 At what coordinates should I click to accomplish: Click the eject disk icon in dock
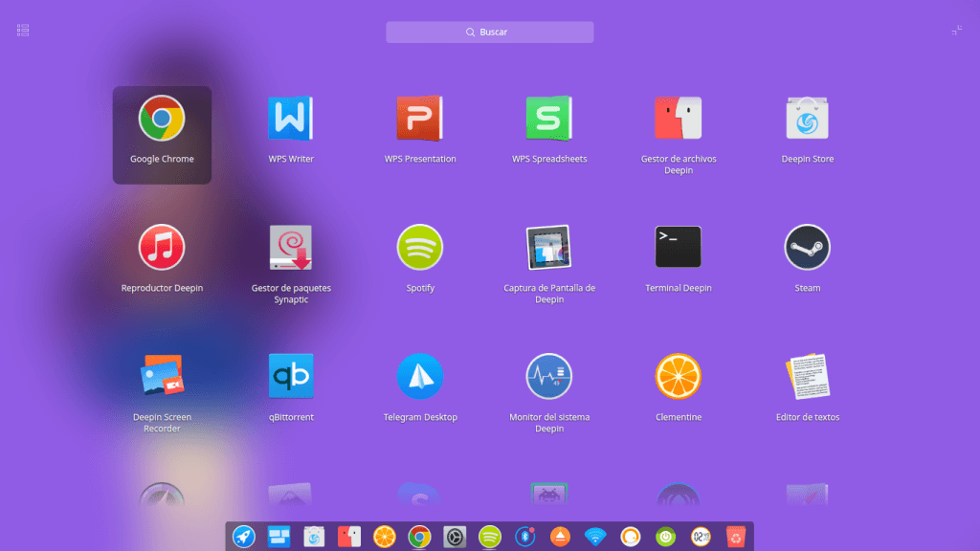(x=560, y=537)
